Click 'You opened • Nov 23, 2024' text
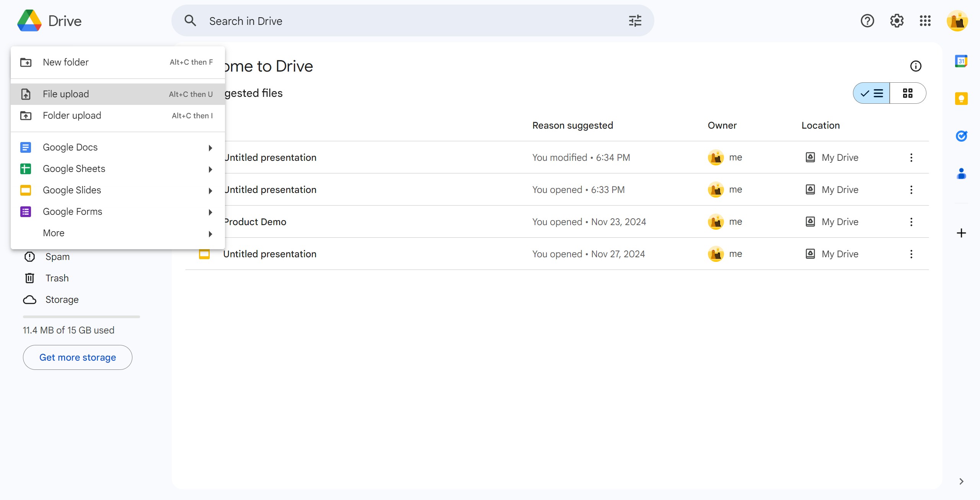980x500 pixels. coord(589,222)
